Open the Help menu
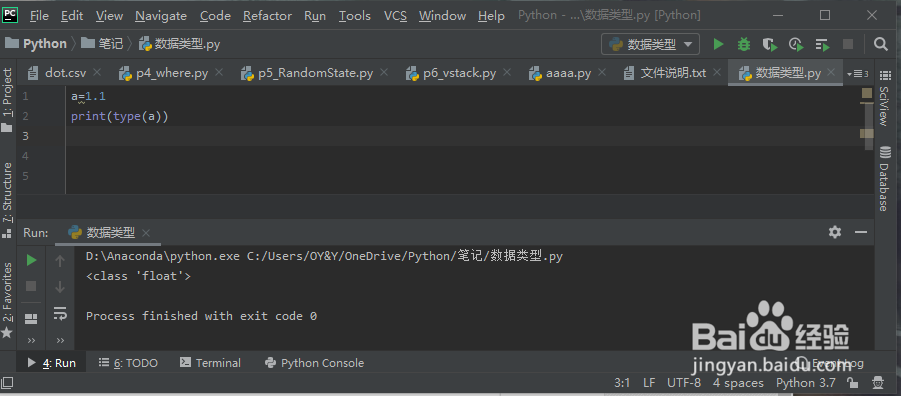Image resolution: width=901 pixels, height=396 pixels. [x=491, y=16]
